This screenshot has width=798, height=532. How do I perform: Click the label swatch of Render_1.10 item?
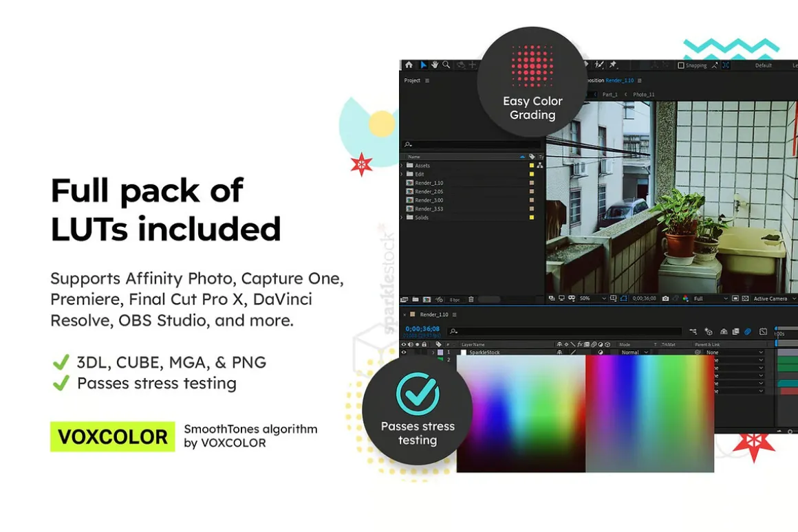point(532,183)
